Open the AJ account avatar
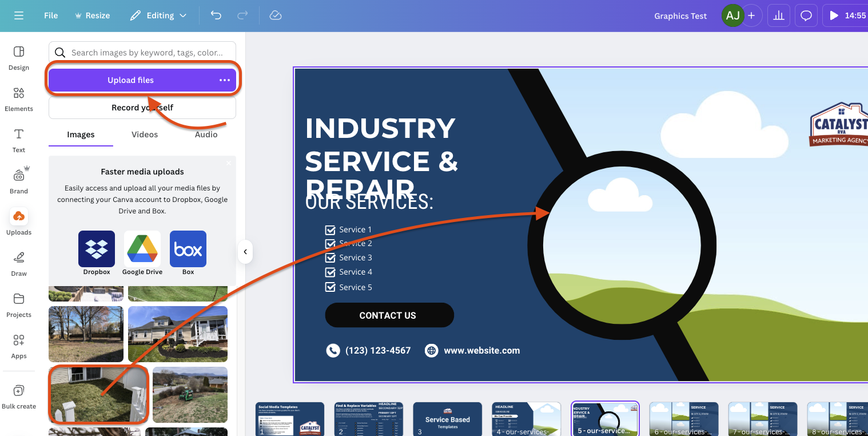Screen dimensions: 868x436 click(x=732, y=15)
